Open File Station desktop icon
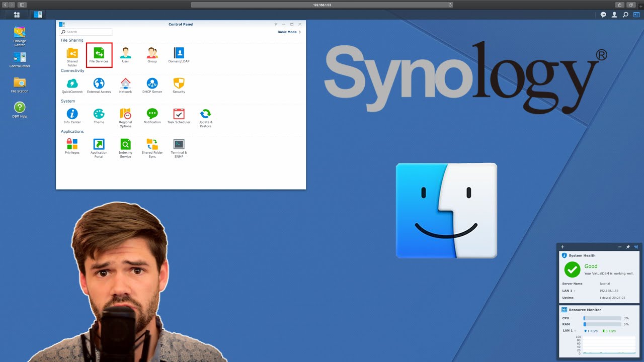Screen dimensions: 644x362 pyautogui.click(x=20, y=84)
